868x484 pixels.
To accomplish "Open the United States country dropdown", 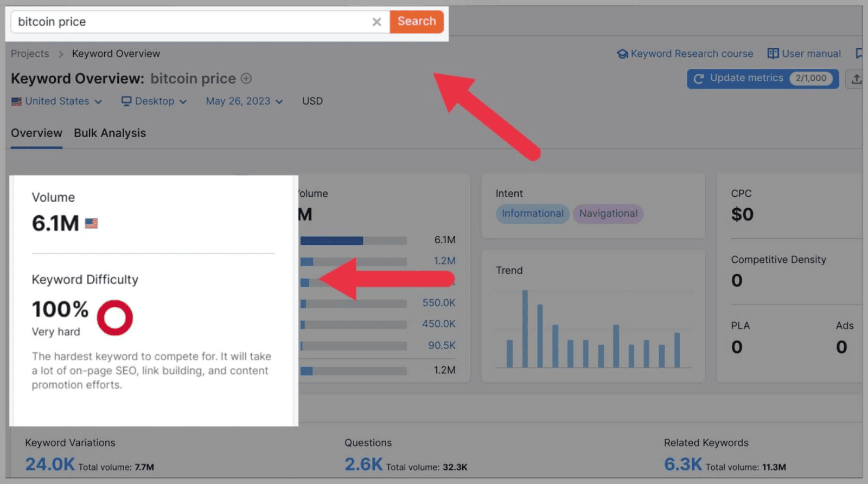I will pyautogui.click(x=57, y=101).
